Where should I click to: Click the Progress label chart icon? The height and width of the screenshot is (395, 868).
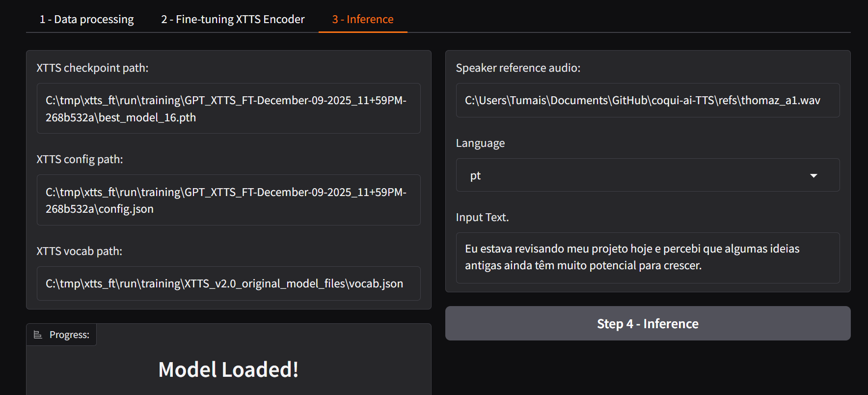click(x=38, y=335)
